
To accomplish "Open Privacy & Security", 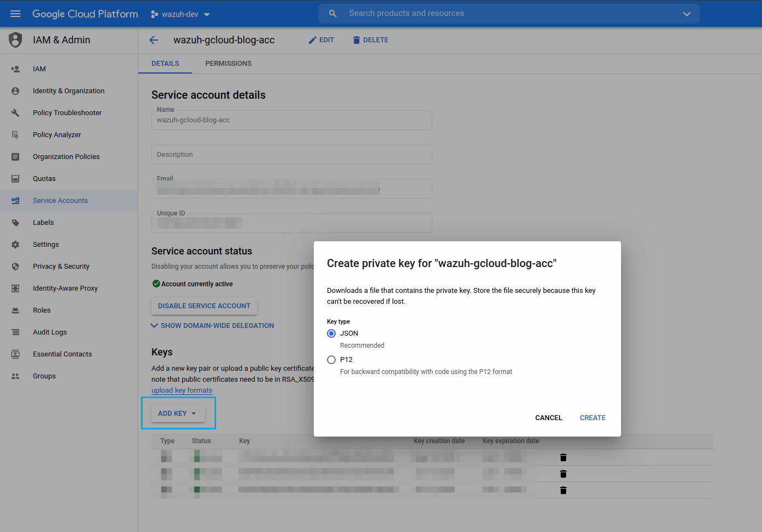I will [61, 267].
